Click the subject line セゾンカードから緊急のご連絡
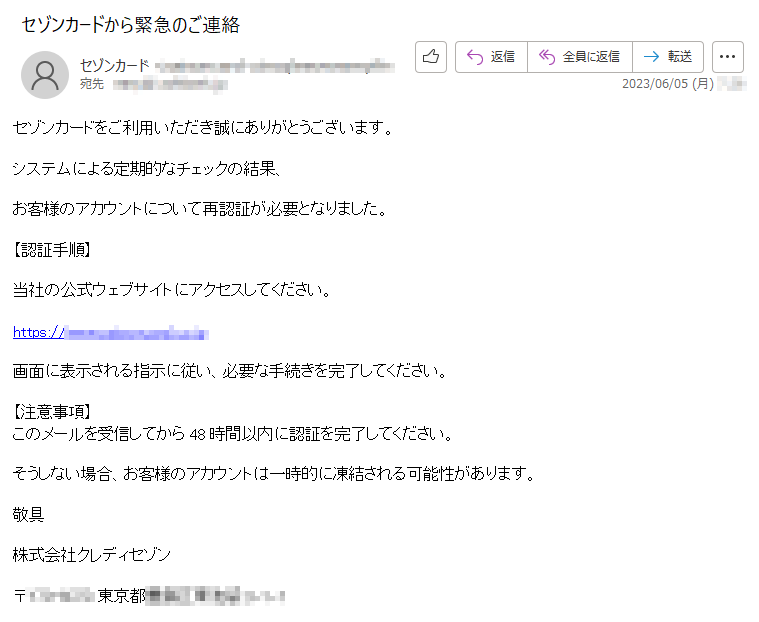 click(x=131, y=25)
